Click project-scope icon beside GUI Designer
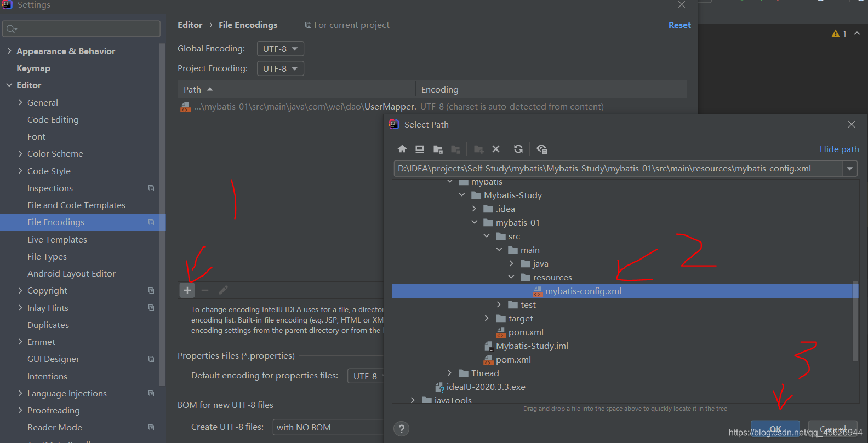This screenshot has height=443, width=868. click(x=151, y=359)
